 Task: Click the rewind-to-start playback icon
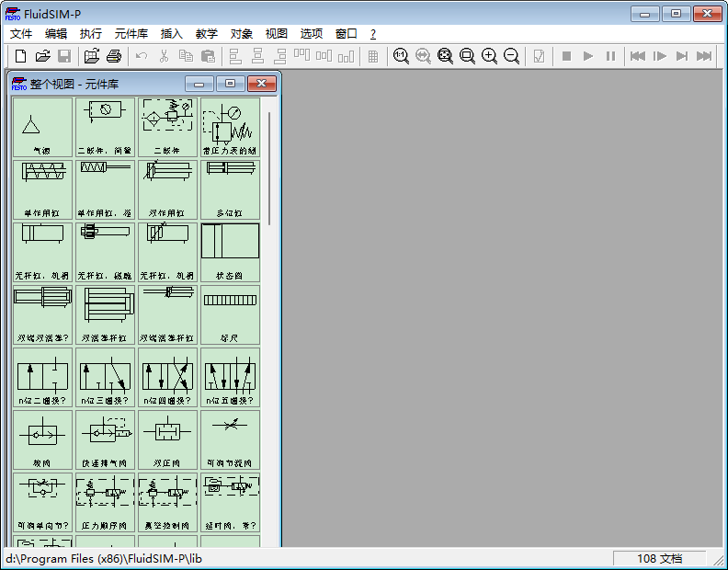(638, 56)
